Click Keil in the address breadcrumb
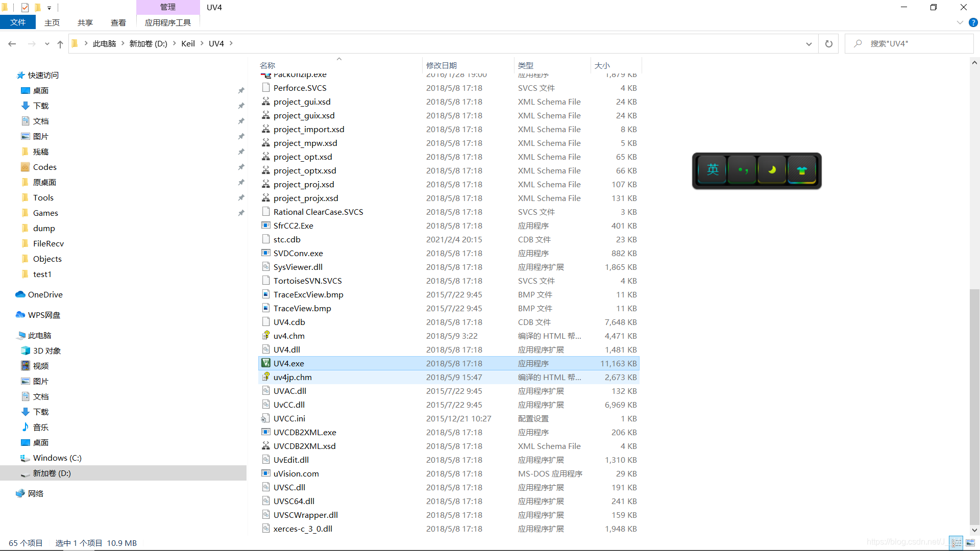 (x=188, y=43)
